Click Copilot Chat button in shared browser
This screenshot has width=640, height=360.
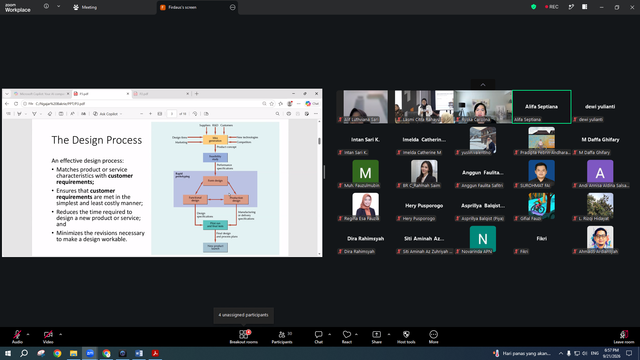click(312, 104)
